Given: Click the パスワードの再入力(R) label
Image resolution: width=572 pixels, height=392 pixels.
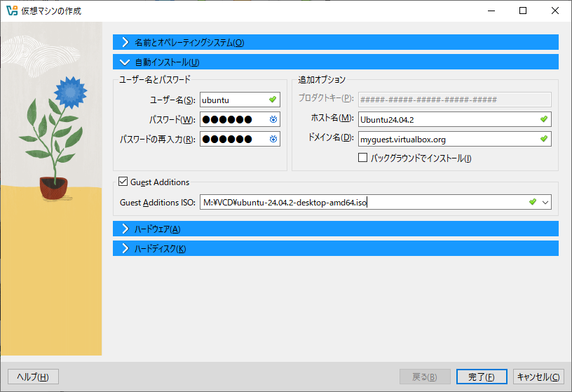Looking at the screenshot, I should coord(158,140).
